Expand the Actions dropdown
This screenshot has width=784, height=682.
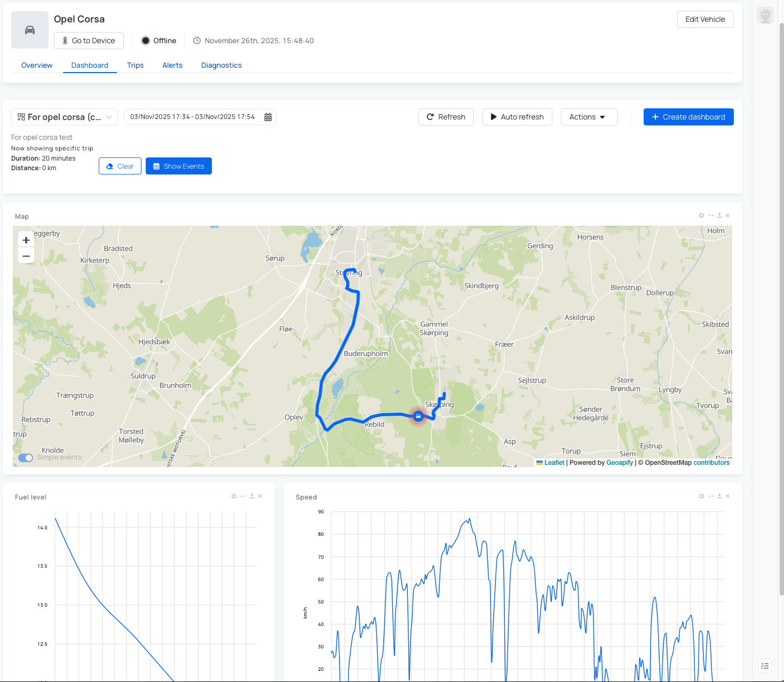pos(588,117)
